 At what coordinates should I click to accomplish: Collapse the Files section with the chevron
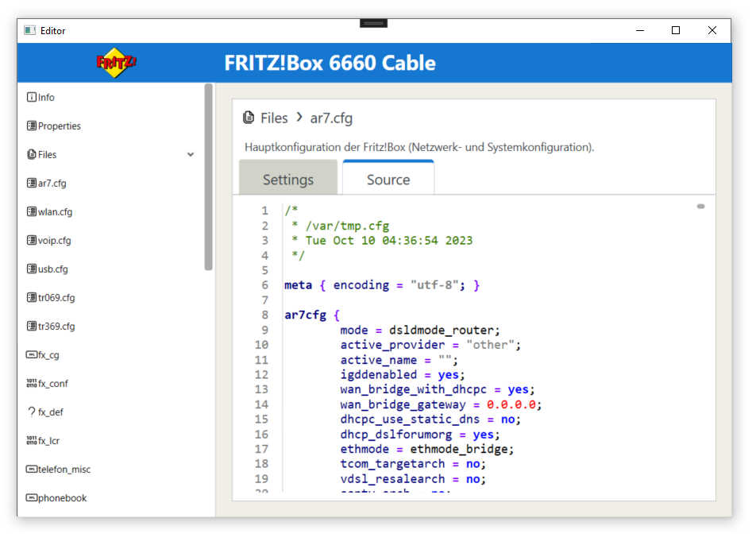[191, 154]
